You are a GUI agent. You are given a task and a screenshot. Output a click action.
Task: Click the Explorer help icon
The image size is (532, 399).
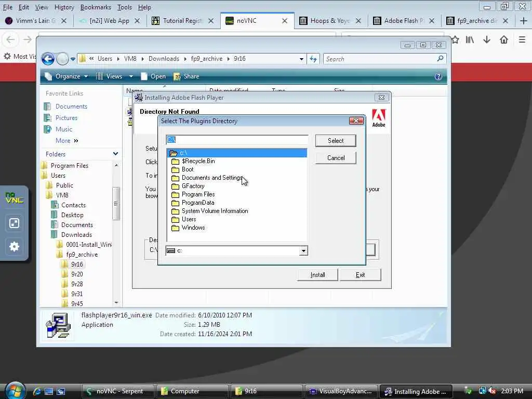point(438,76)
